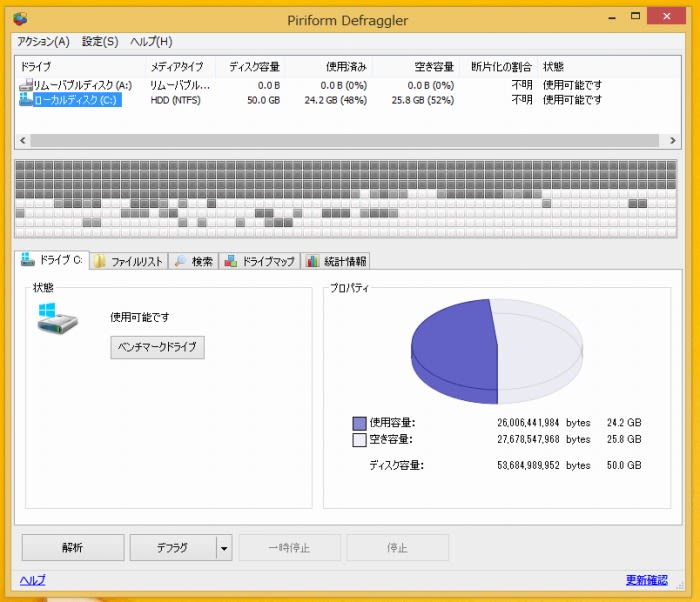Open the ファイルリスト tab
700x602 pixels.
(x=128, y=261)
